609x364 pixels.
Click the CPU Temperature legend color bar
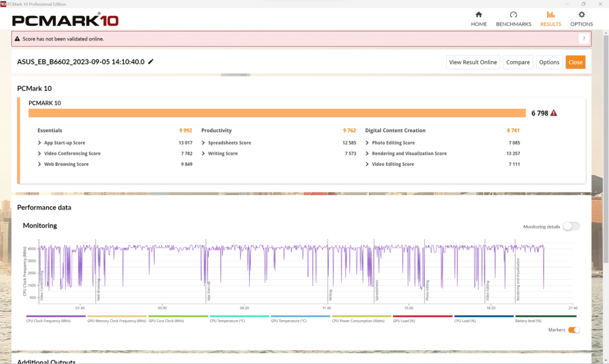[x=239, y=316]
